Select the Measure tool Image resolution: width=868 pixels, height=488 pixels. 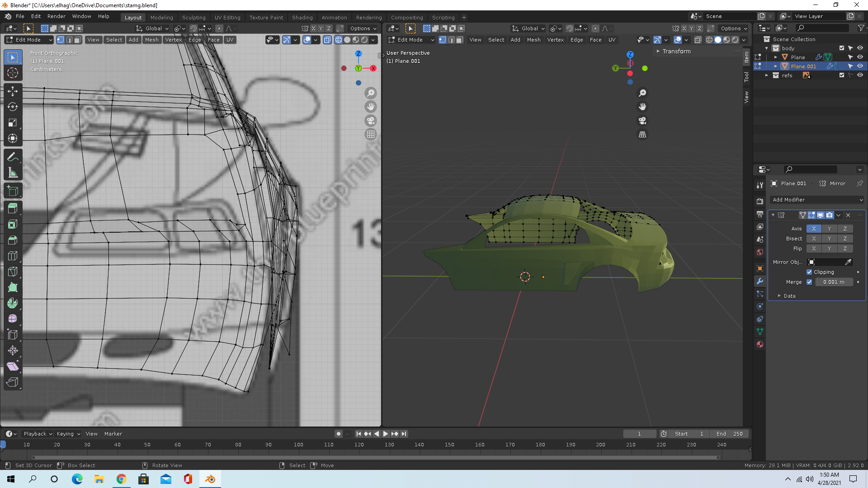13,173
